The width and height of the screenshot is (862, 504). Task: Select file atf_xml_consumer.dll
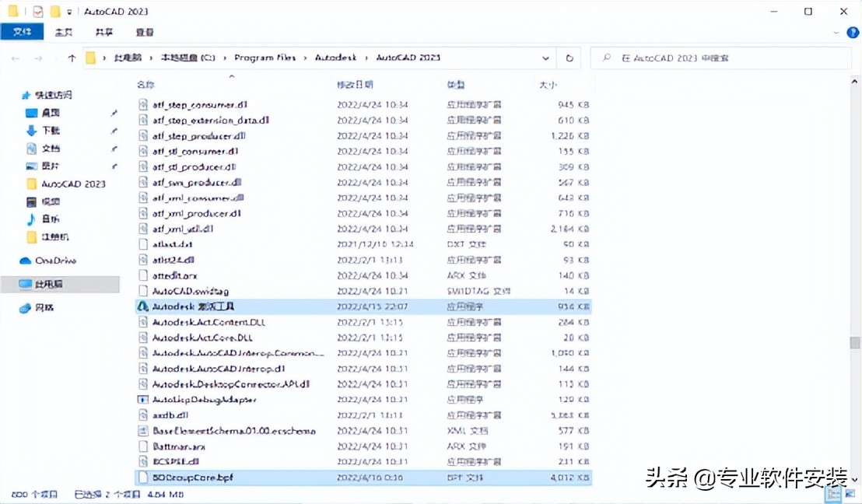tap(198, 198)
